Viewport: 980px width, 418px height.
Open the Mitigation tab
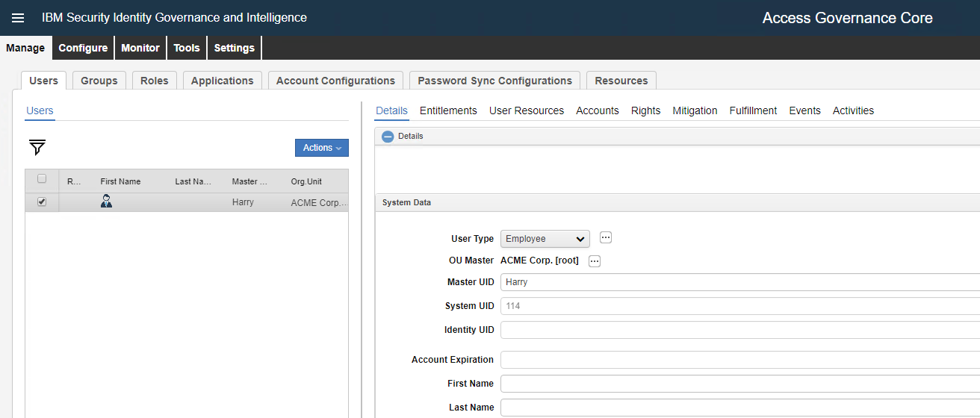click(x=695, y=110)
